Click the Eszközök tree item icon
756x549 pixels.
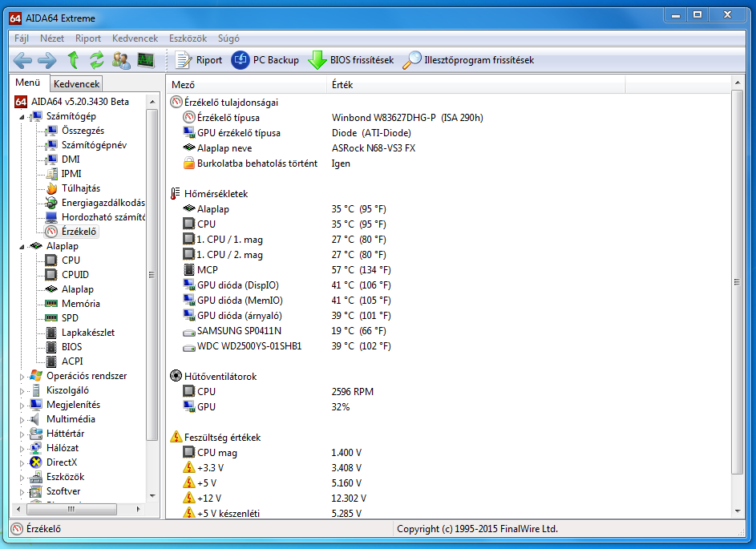36,477
